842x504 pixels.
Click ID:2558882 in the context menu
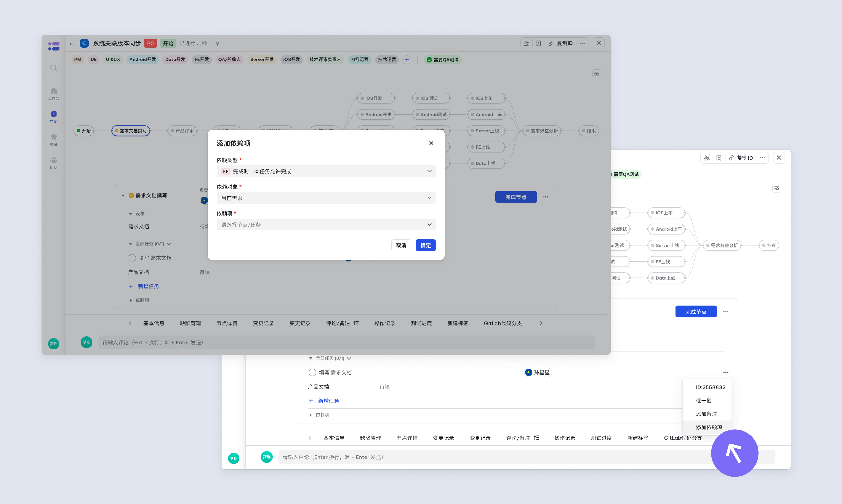pos(707,387)
